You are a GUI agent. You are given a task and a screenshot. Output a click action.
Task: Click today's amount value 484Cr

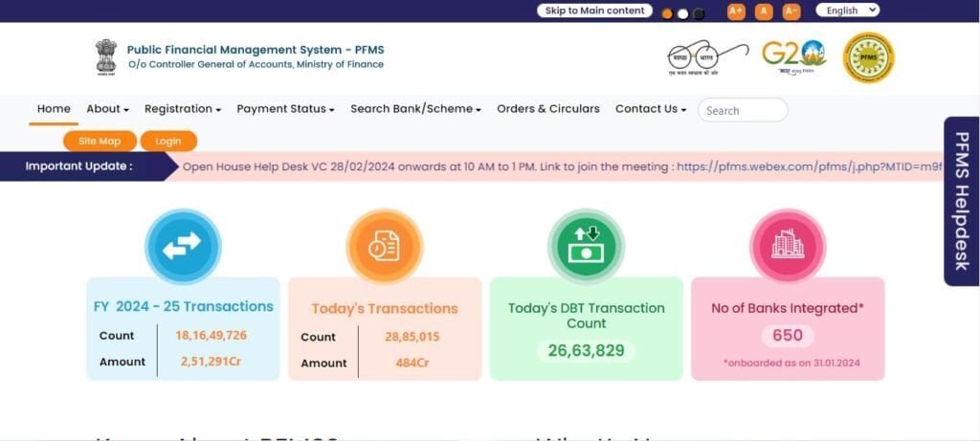coord(412,363)
